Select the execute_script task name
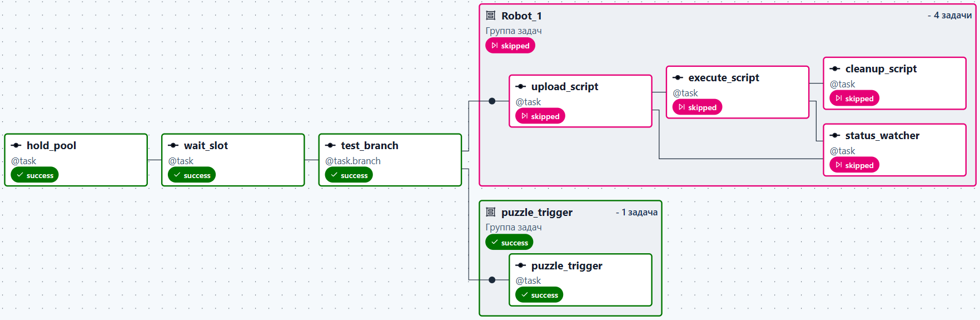Viewport: 980px width, 320px height. 724,78
